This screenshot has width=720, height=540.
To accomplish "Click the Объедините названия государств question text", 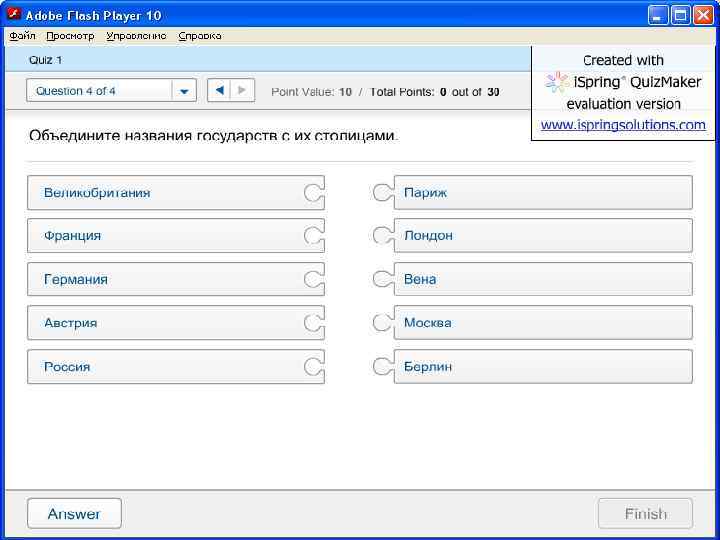I will (x=214, y=135).
